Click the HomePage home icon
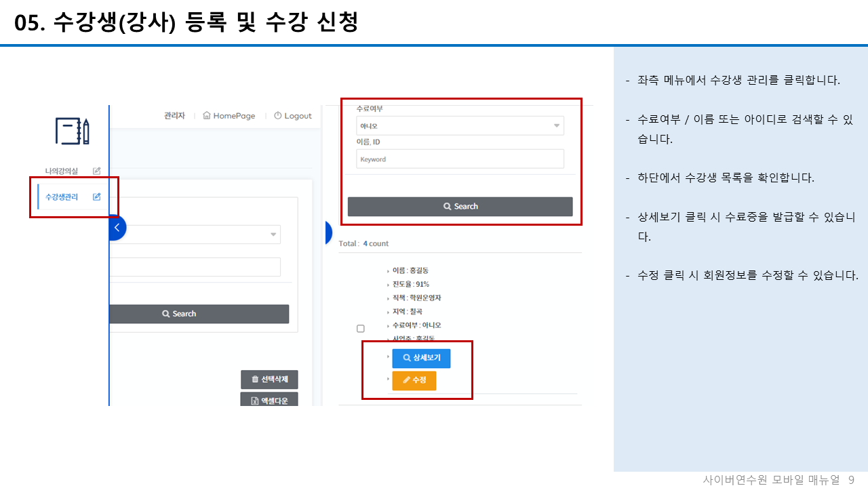This screenshot has width=868, height=488. [208, 115]
